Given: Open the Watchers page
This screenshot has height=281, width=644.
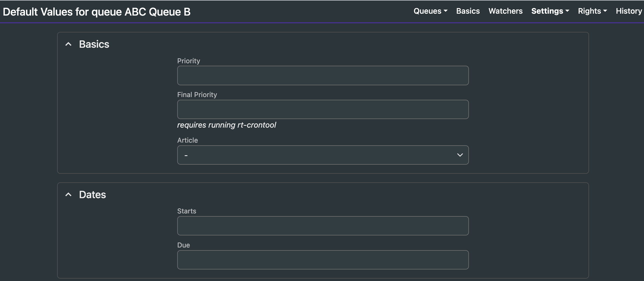Looking at the screenshot, I should [x=505, y=11].
